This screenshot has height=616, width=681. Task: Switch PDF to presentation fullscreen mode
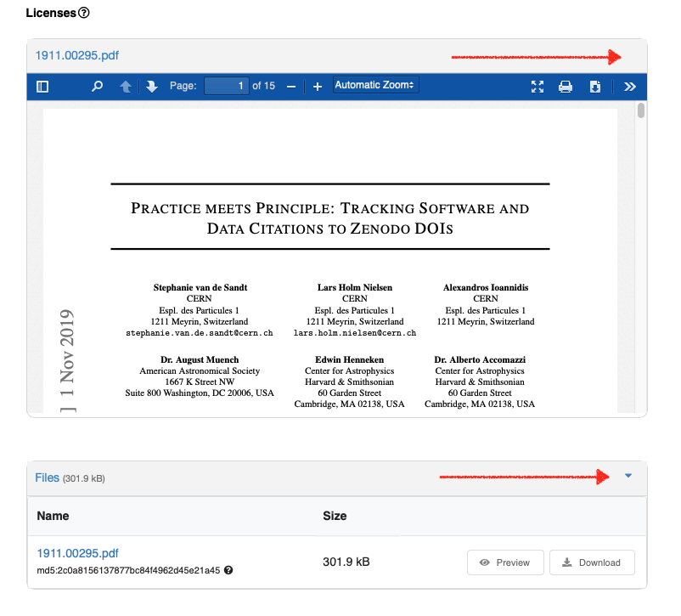click(x=537, y=87)
